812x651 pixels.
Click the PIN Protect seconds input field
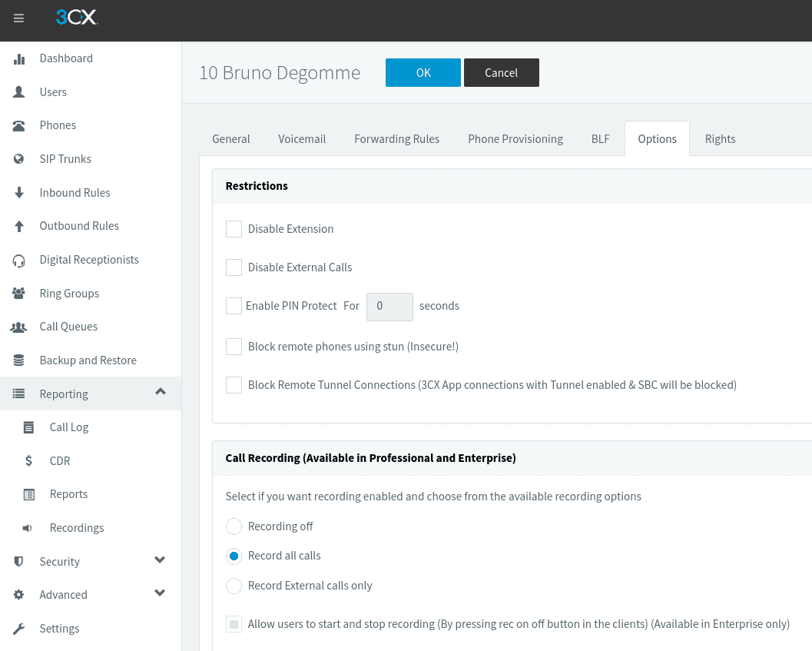(389, 306)
